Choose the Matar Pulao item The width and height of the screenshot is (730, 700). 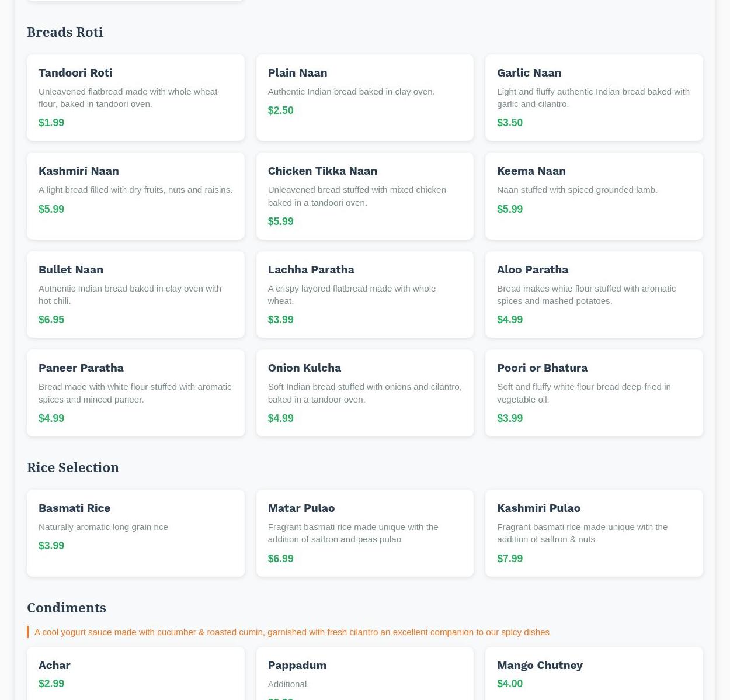pyautogui.click(x=364, y=533)
